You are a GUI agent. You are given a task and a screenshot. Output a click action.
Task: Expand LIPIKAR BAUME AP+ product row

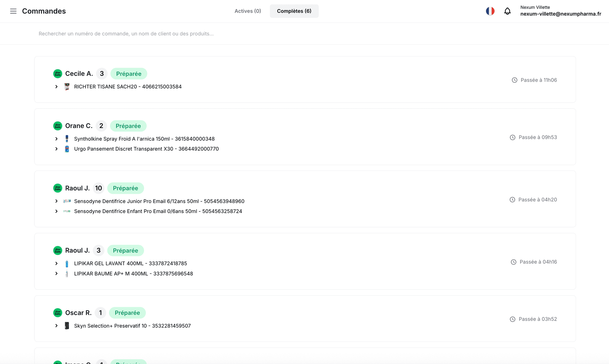tap(56, 273)
